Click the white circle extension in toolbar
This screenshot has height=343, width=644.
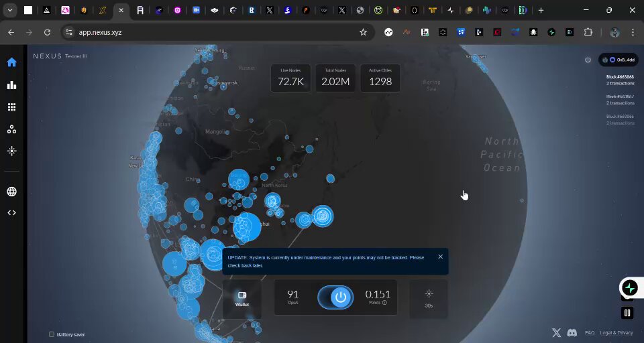click(x=388, y=32)
